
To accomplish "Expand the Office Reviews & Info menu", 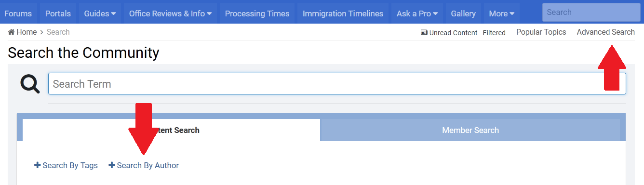I will point(170,13).
